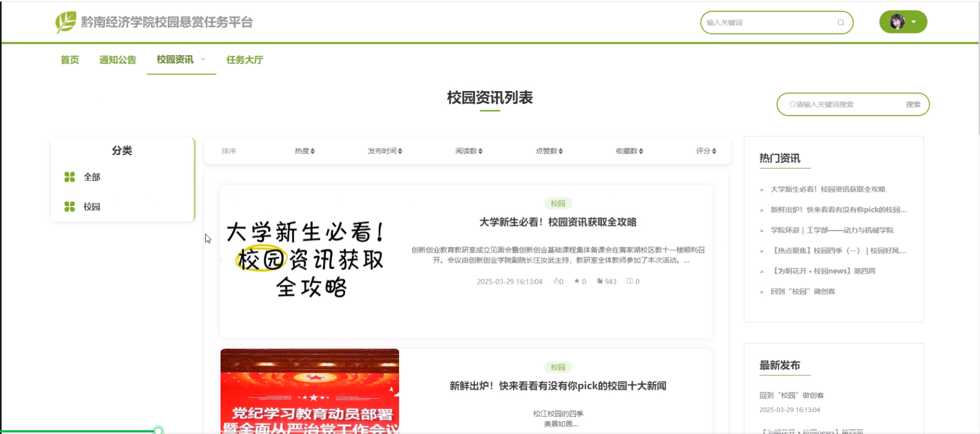Click the first article summary text

[x=558, y=255]
